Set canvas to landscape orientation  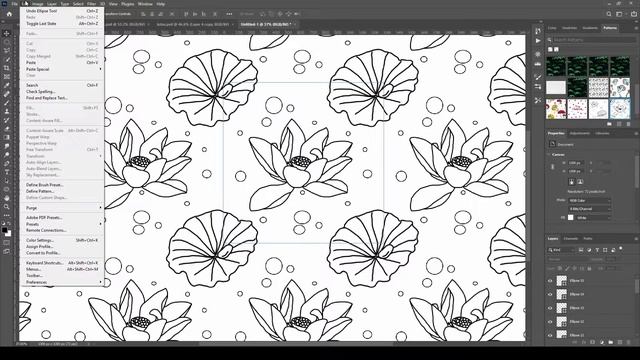[580, 182]
